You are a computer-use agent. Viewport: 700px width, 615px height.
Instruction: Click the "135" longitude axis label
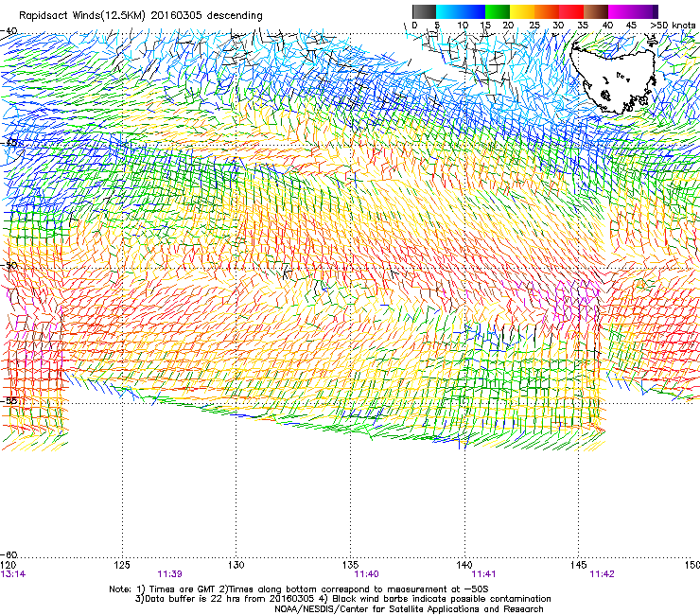pyautogui.click(x=350, y=565)
